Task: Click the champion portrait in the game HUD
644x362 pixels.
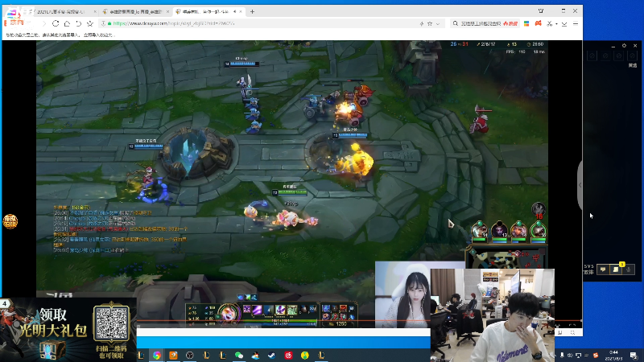Action: (229, 314)
